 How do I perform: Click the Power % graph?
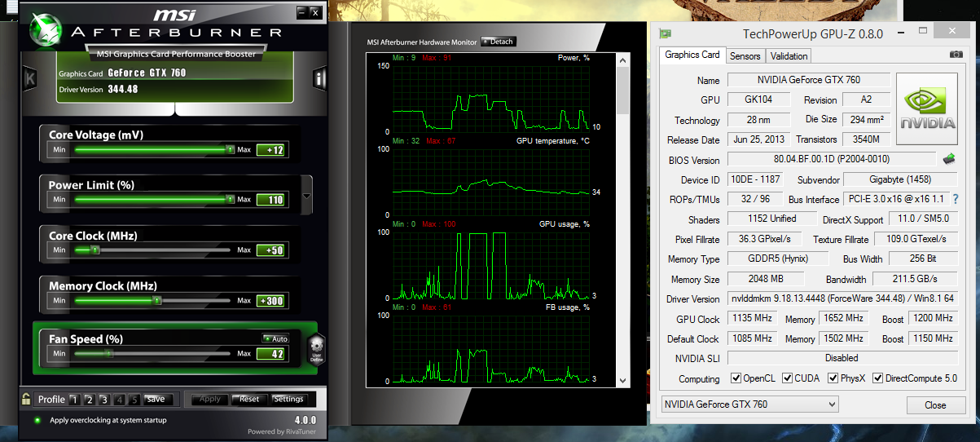490,98
